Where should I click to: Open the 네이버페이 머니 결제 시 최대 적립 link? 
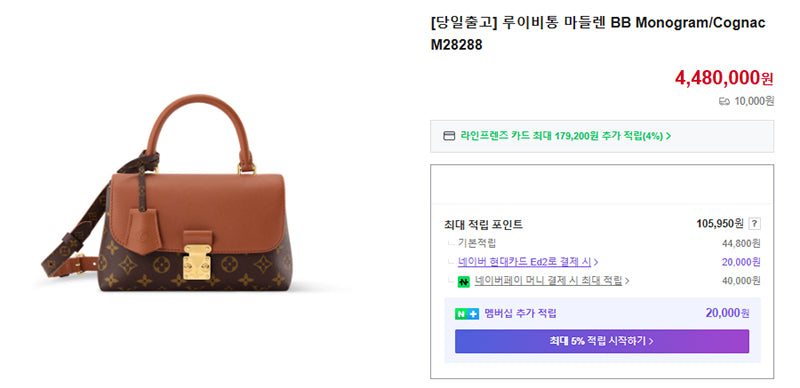(548, 281)
